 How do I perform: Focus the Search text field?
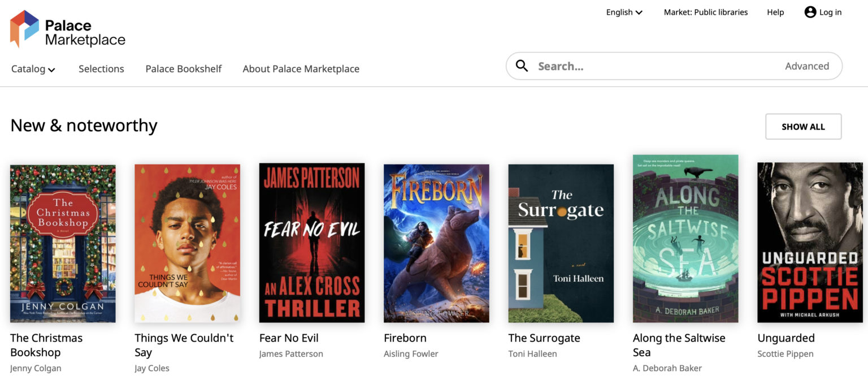[650, 66]
